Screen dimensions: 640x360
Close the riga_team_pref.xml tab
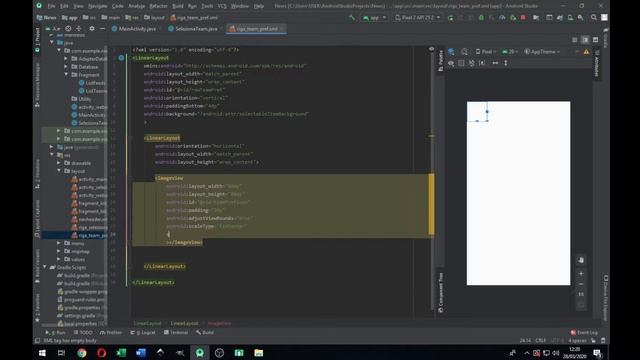282,29
